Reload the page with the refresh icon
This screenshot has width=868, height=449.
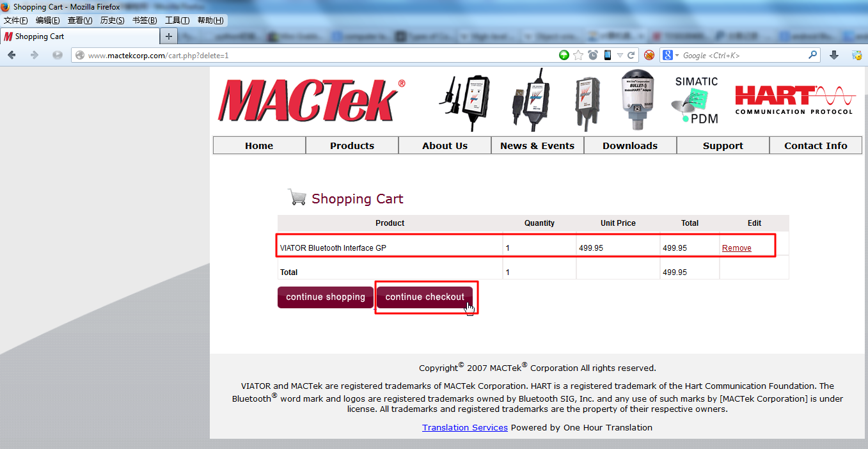[x=631, y=56]
